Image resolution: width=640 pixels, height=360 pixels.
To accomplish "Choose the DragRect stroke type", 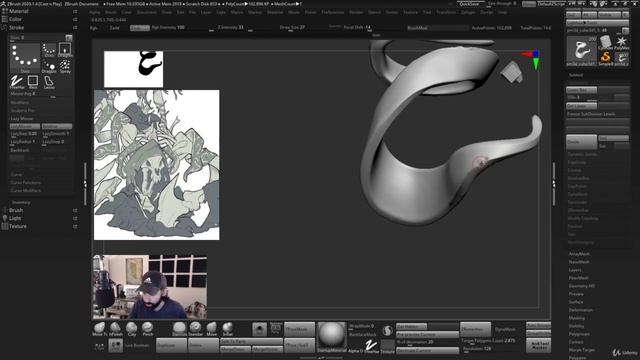I will 65,50.
